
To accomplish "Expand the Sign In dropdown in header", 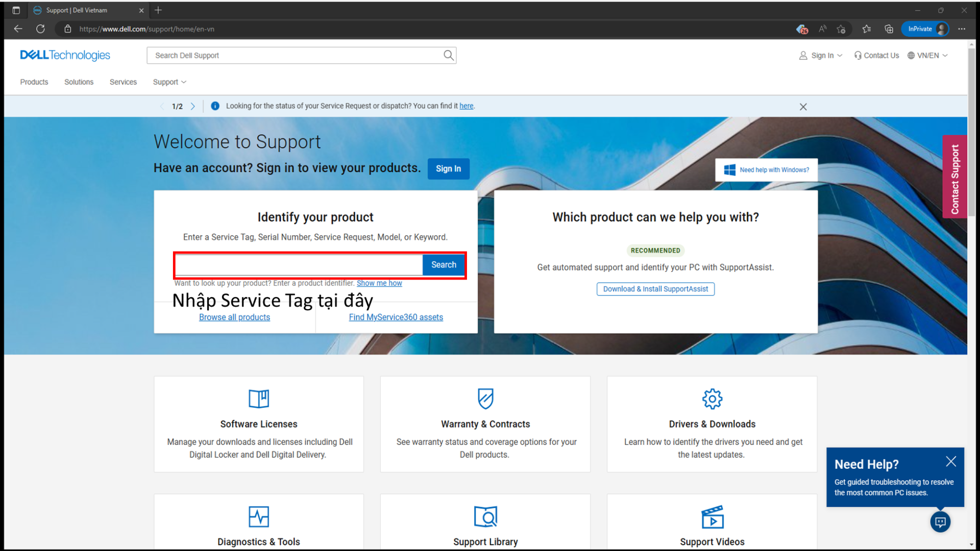I will click(821, 55).
